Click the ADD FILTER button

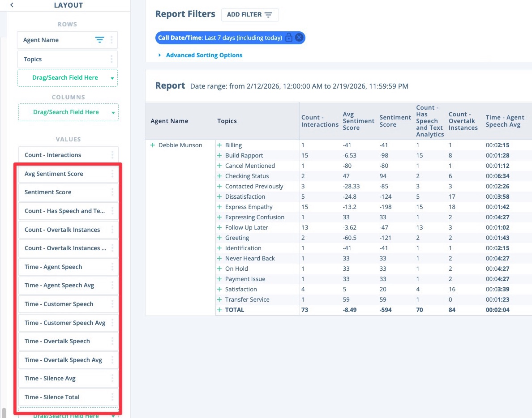(250, 15)
